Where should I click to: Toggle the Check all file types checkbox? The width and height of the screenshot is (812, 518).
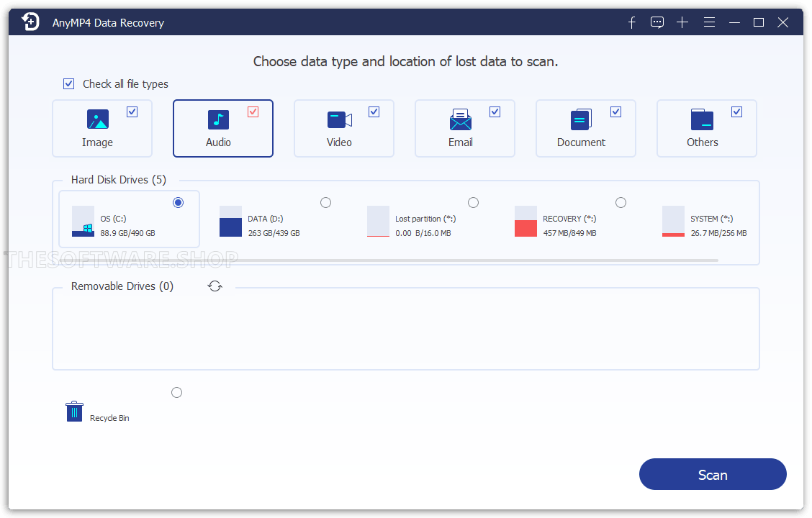tap(68, 84)
